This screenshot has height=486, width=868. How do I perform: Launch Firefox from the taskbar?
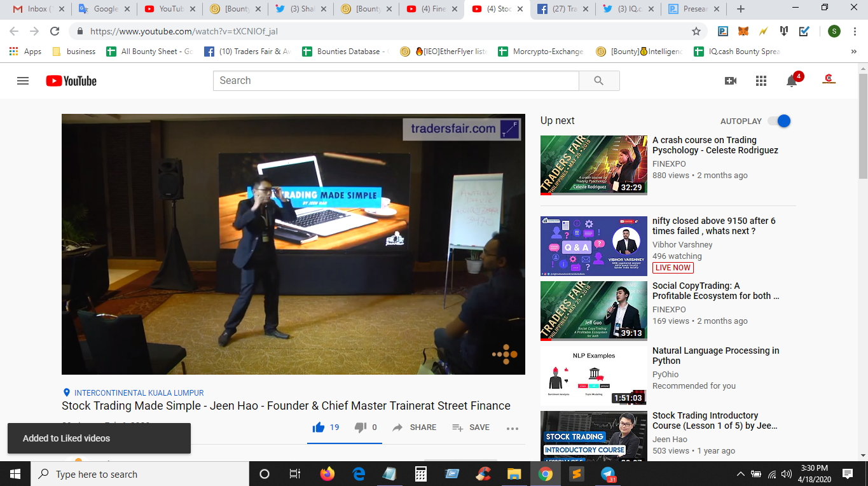(x=327, y=474)
